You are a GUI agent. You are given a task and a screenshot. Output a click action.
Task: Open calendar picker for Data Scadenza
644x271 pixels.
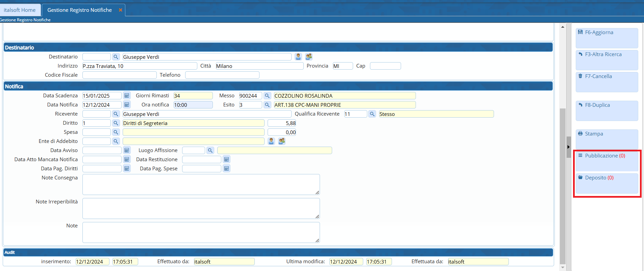[127, 96]
